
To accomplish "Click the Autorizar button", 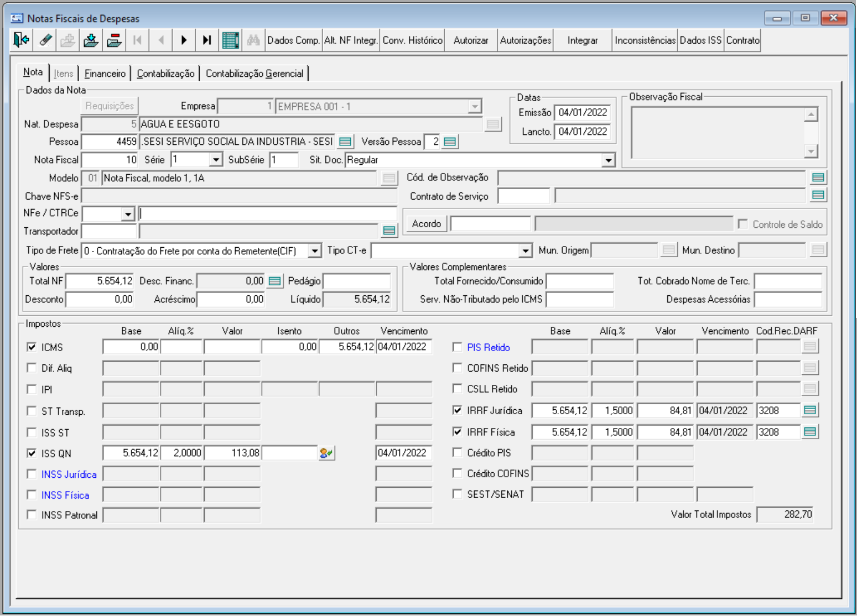I will (x=471, y=40).
